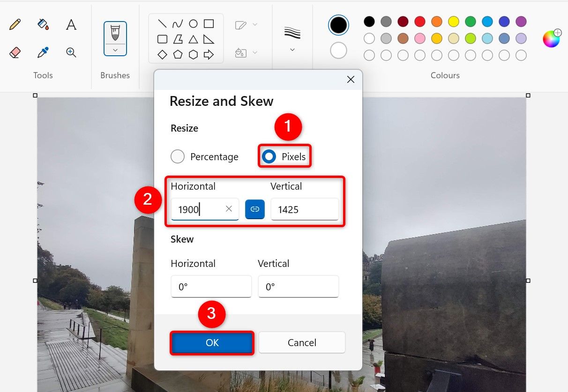The image size is (568, 392).
Task: Toggle the maintain aspect ratio link
Action: tap(254, 209)
